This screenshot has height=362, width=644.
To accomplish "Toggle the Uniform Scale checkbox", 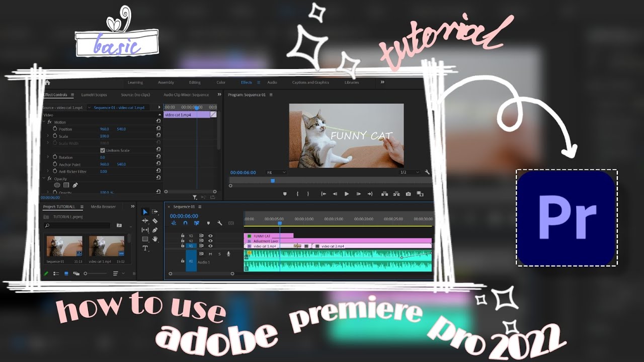I will pyautogui.click(x=103, y=150).
